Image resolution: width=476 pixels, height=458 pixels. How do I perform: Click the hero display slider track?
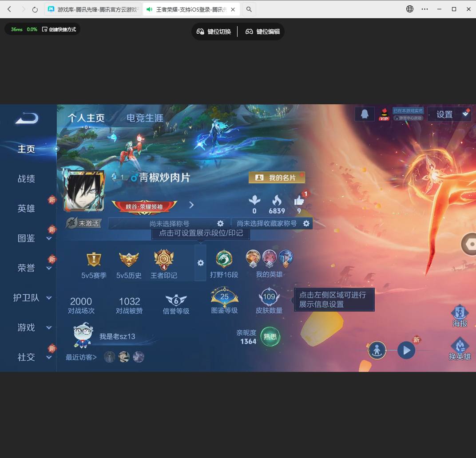pyautogui.click(x=391, y=350)
